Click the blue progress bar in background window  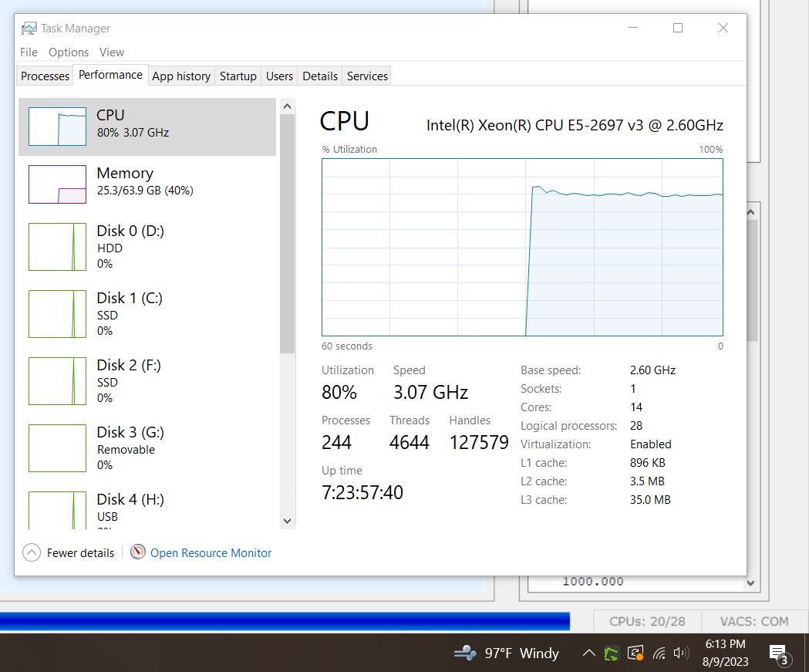pyautogui.click(x=285, y=621)
